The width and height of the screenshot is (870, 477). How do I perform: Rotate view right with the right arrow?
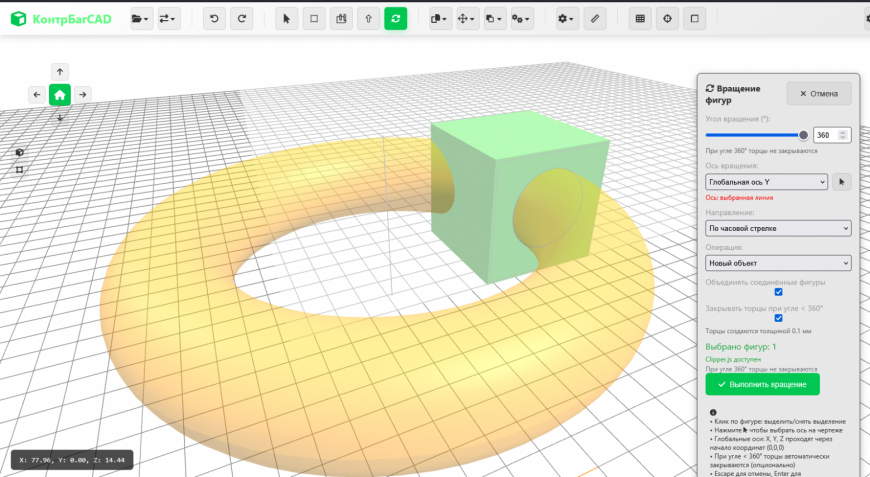(x=83, y=95)
